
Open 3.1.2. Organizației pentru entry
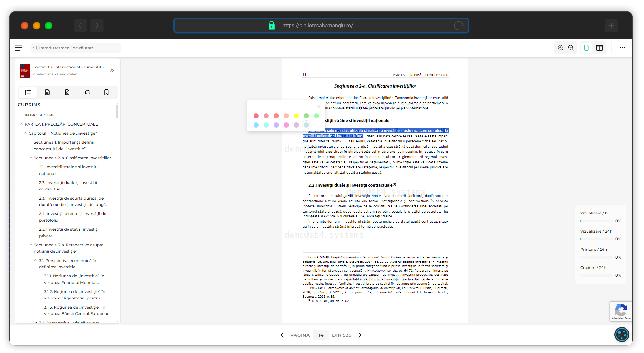click(x=75, y=295)
